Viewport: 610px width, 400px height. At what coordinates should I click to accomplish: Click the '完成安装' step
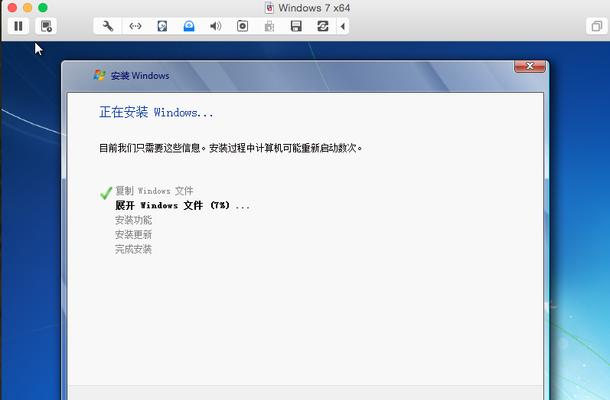pos(133,249)
